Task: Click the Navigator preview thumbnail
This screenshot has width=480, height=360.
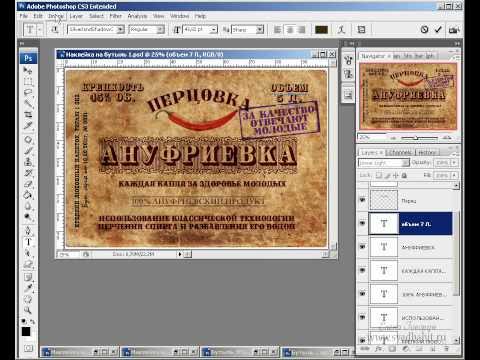Action: click(408, 96)
